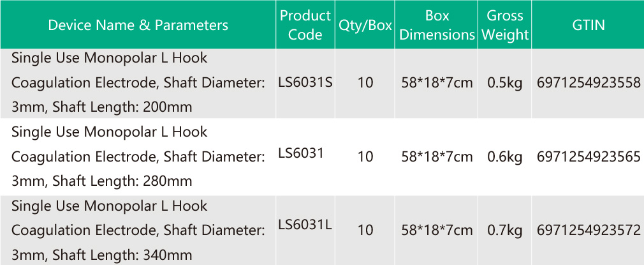
Task: Click the GTIN column header
Action: click(x=588, y=26)
